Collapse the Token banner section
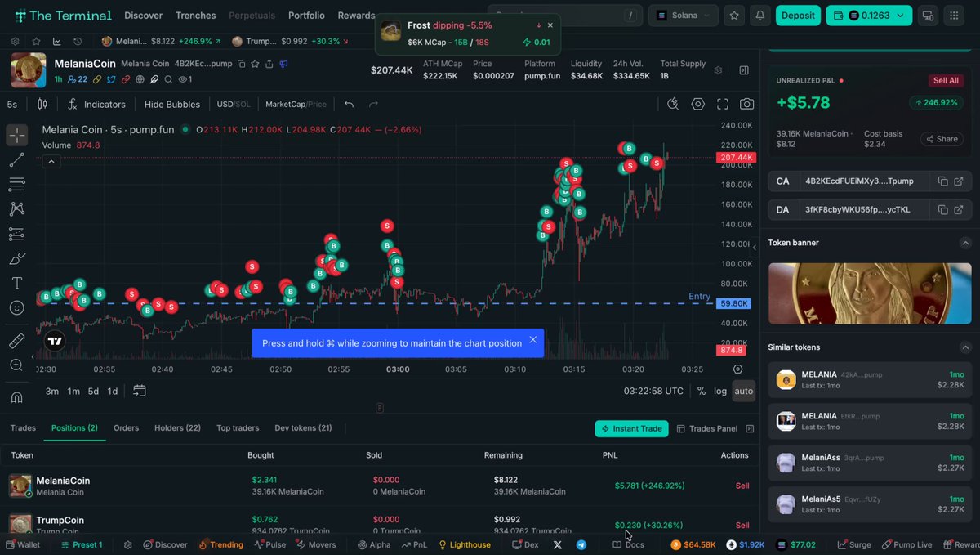 click(x=964, y=243)
